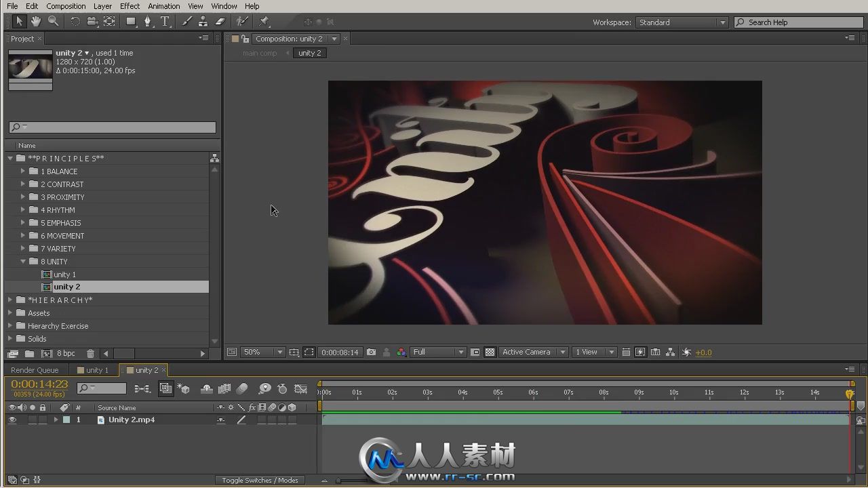Select the Horizontal Type tool
Screen dimensions: 868x488
(x=165, y=22)
